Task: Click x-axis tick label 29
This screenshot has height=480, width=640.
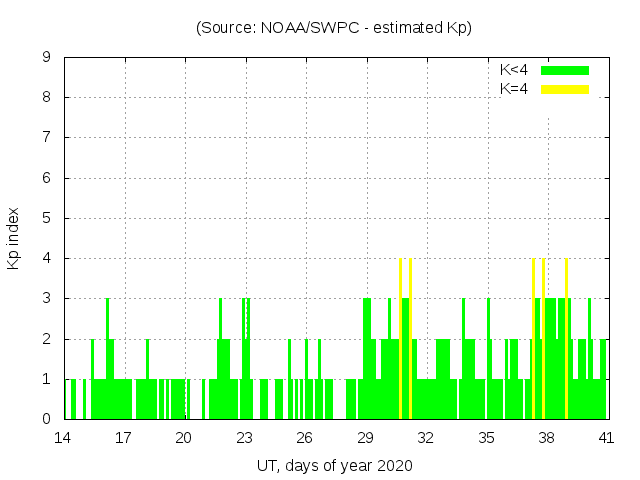Action: [366, 438]
